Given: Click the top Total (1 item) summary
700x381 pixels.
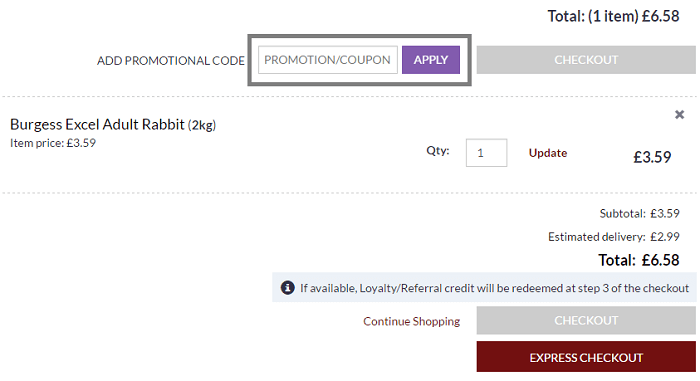Looking at the screenshot, I should [x=613, y=16].
